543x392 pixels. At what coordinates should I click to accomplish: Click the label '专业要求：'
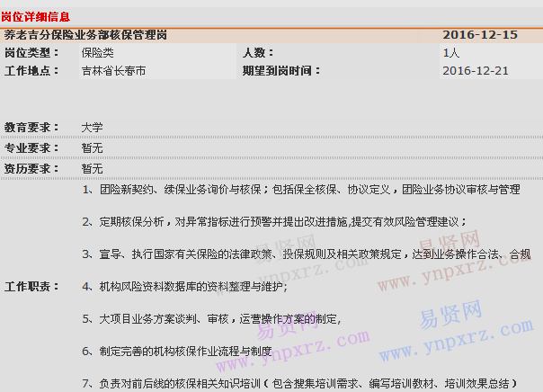pos(31,148)
